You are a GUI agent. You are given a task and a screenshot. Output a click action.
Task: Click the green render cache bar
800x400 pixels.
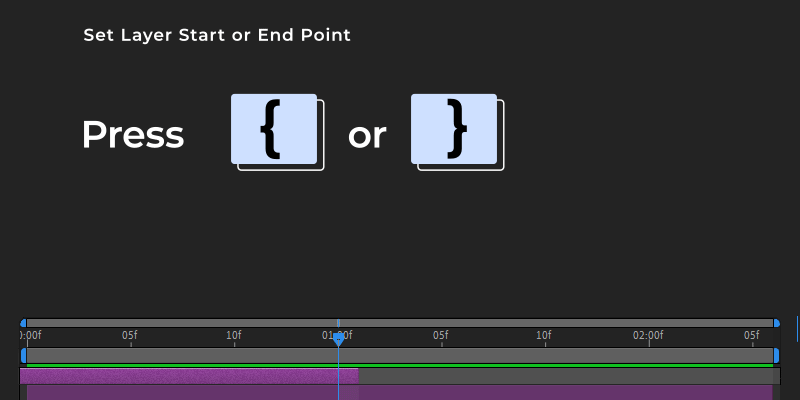400,365
